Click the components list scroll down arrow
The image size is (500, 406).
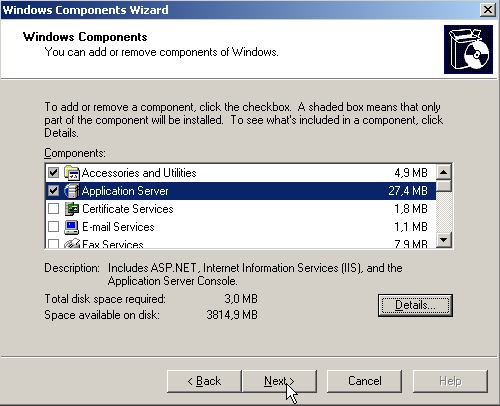pos(444,240)
